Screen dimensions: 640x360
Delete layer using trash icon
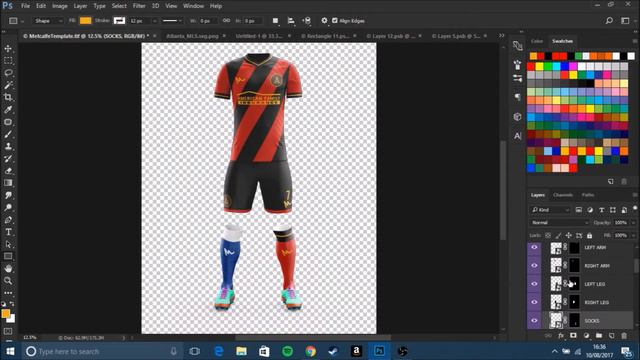click(624, 336)
